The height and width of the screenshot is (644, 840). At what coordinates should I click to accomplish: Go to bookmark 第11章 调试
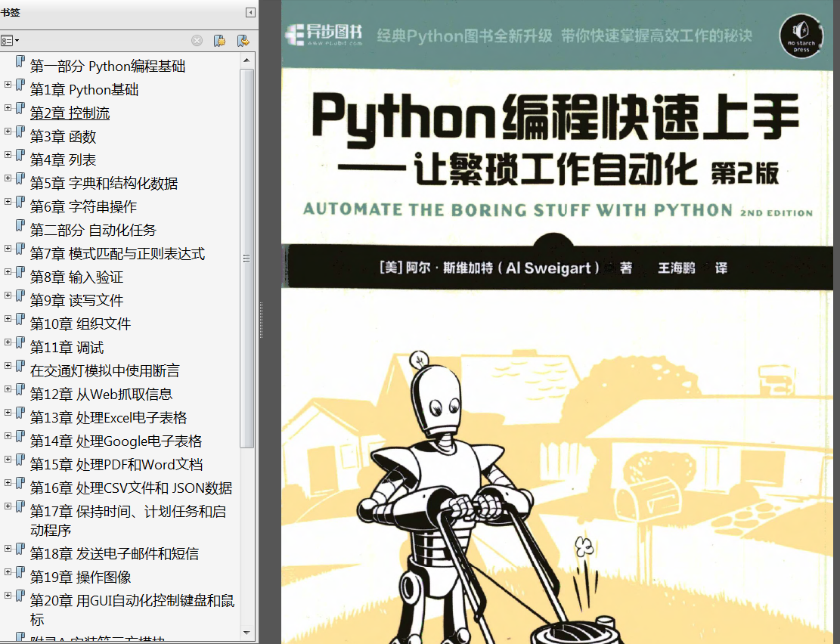click(x=67, y=348)
